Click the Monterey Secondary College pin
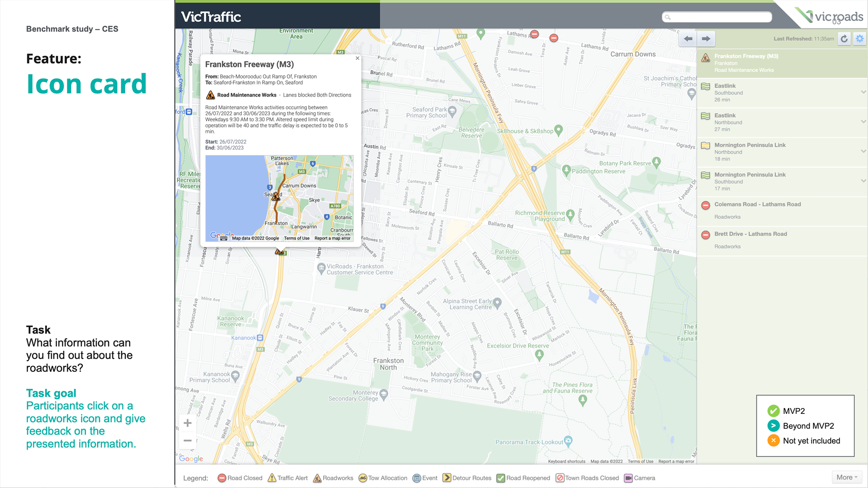Viewport: 868px width, 488px height. 384,394
